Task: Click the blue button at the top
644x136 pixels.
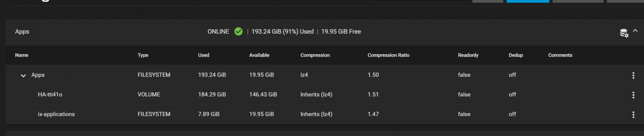Action: point(528,1)
